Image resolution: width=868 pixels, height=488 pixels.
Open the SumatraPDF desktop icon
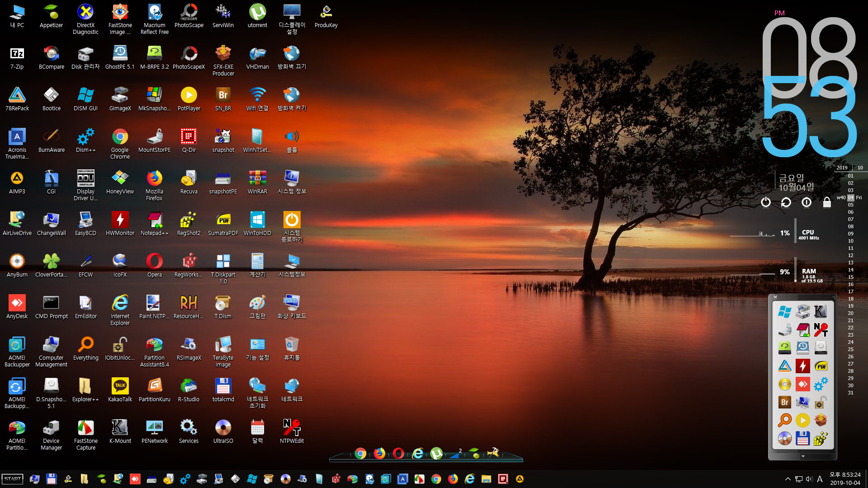223,224
